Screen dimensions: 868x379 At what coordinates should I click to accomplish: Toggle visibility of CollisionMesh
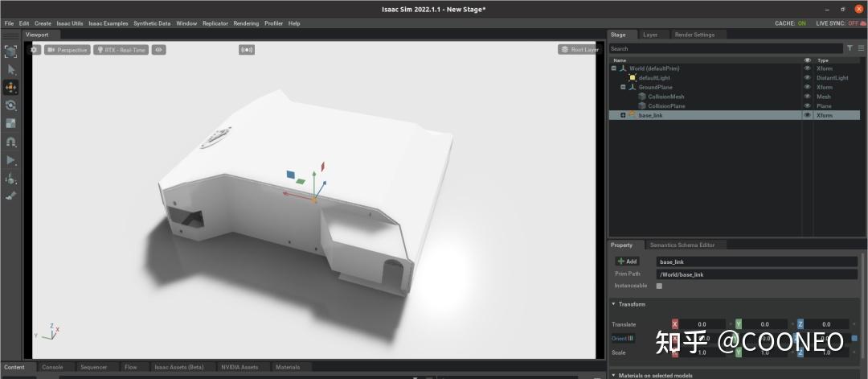point(807,97)
